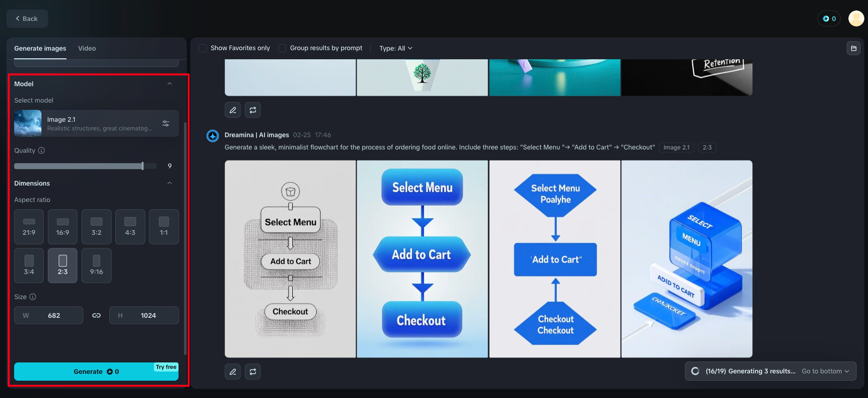Collapse the Model section chevron
This screenshot has height=398, width=868.
coord(170,84)
